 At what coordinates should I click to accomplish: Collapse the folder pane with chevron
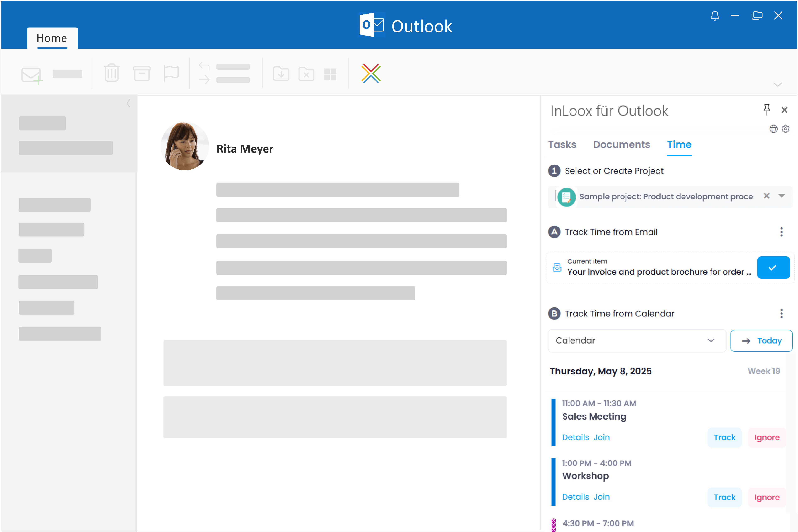click(128, 103)
